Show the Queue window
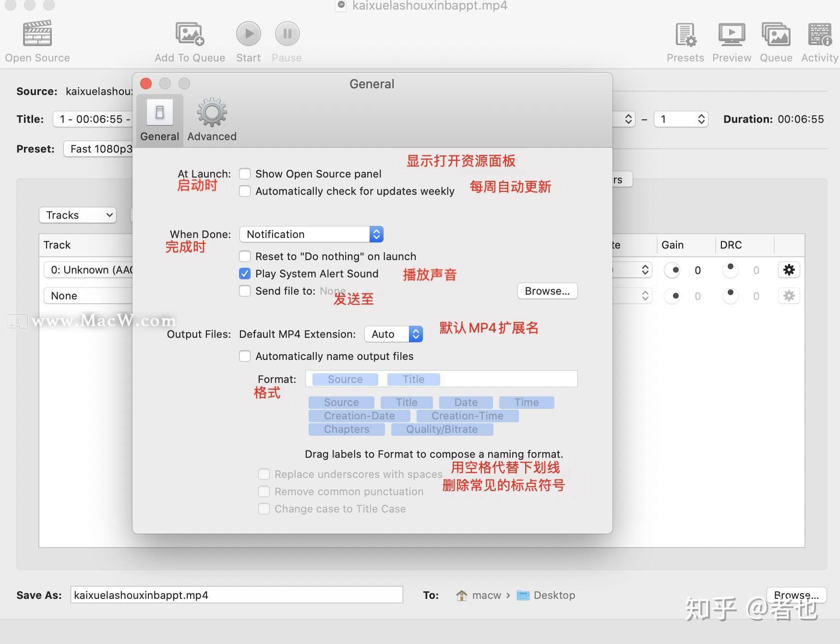The width and height of the screenshot is (840, 644). coord(776,35)
